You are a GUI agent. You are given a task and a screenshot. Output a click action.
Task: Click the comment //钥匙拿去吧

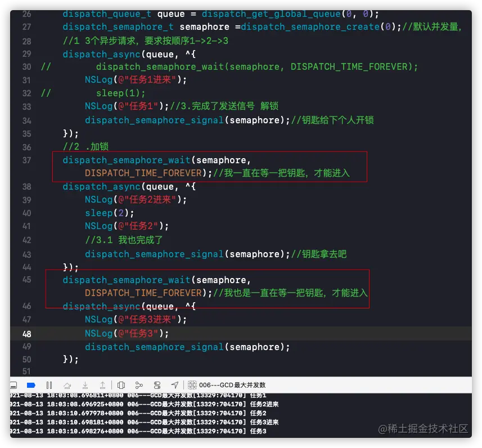(x=319, y=254)
